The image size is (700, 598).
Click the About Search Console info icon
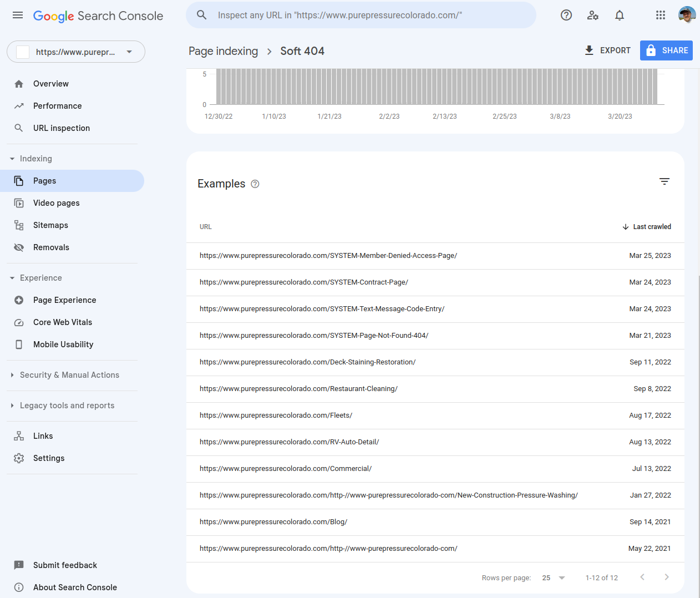[x=19, y=587]
